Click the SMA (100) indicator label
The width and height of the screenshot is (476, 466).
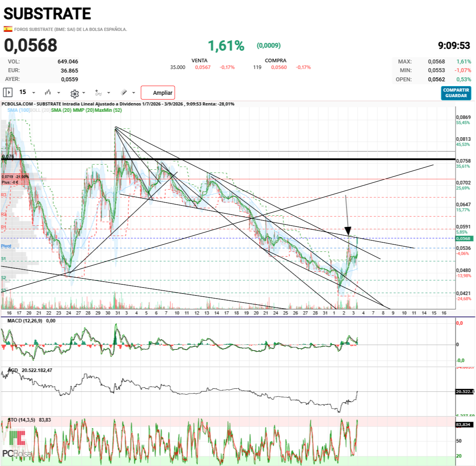(19, 110)
